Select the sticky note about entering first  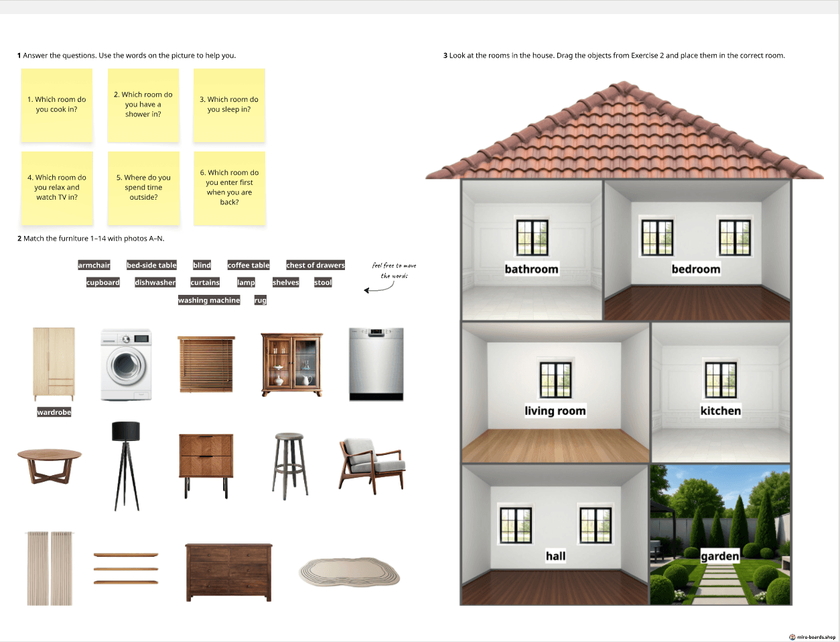pyautogui.click(x=229, y=188)
